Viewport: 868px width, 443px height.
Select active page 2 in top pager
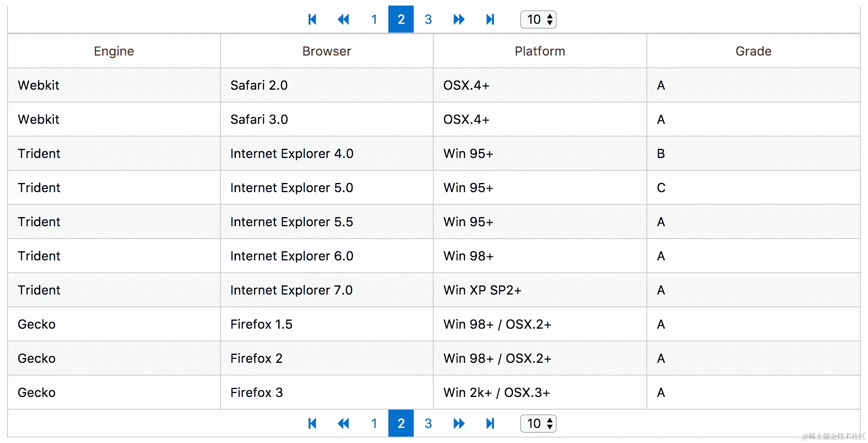pyautogui.click(x=401, y=19)
